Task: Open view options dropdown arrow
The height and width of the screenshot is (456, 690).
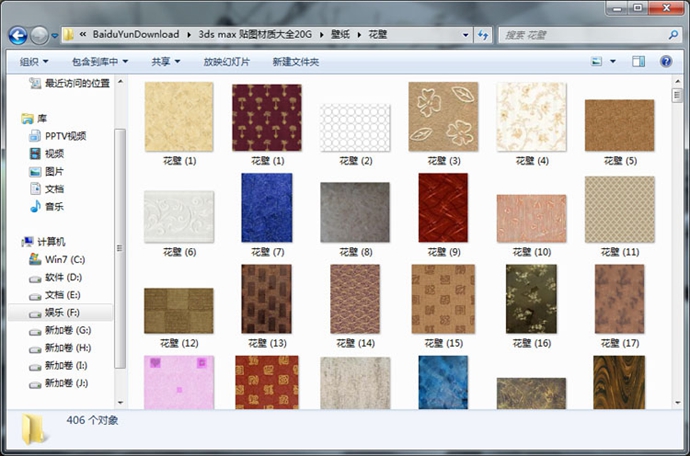Action: [x=613, y=62]
